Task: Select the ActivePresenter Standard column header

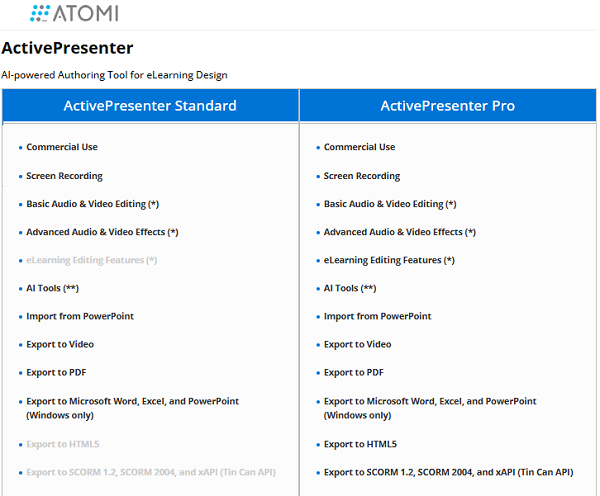Action: coord(150,106)
